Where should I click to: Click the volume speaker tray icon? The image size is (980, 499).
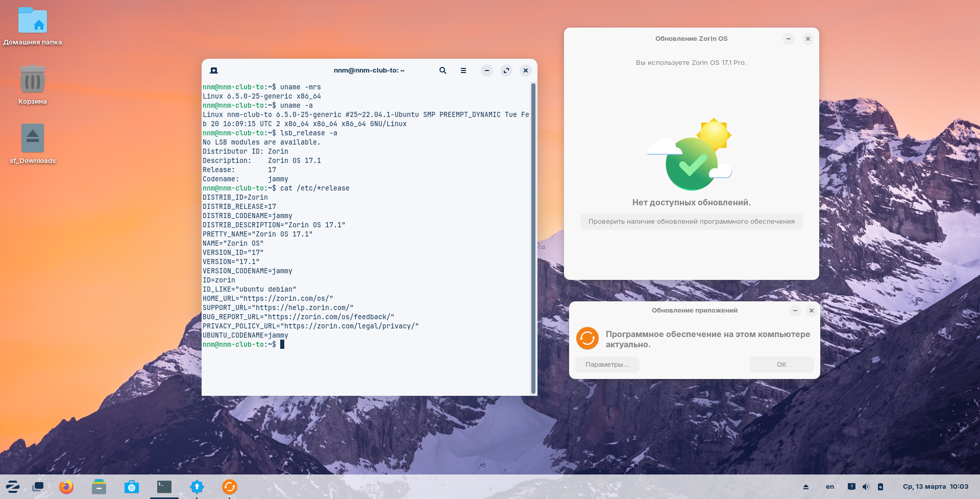pos(866,487)
